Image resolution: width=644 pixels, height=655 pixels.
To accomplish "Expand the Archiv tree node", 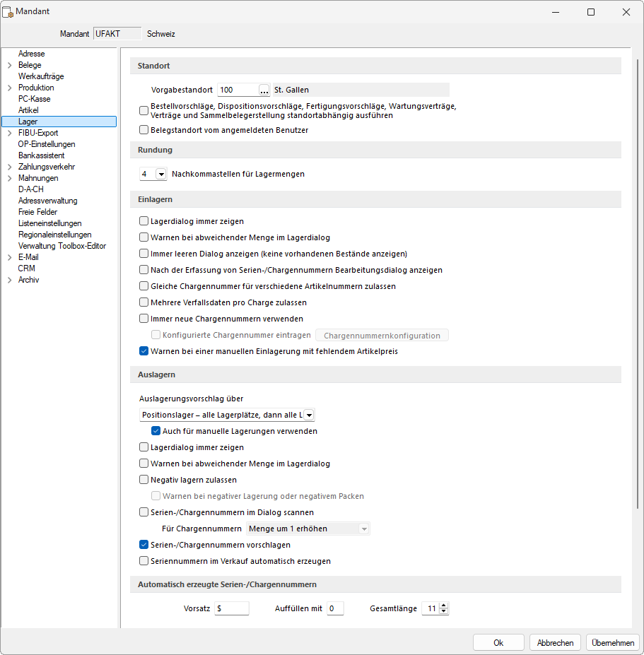I will [x=10, y=280].
